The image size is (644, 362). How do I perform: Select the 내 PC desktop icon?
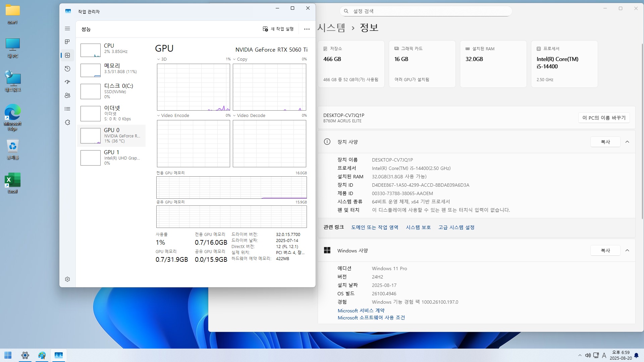[12, 48]
